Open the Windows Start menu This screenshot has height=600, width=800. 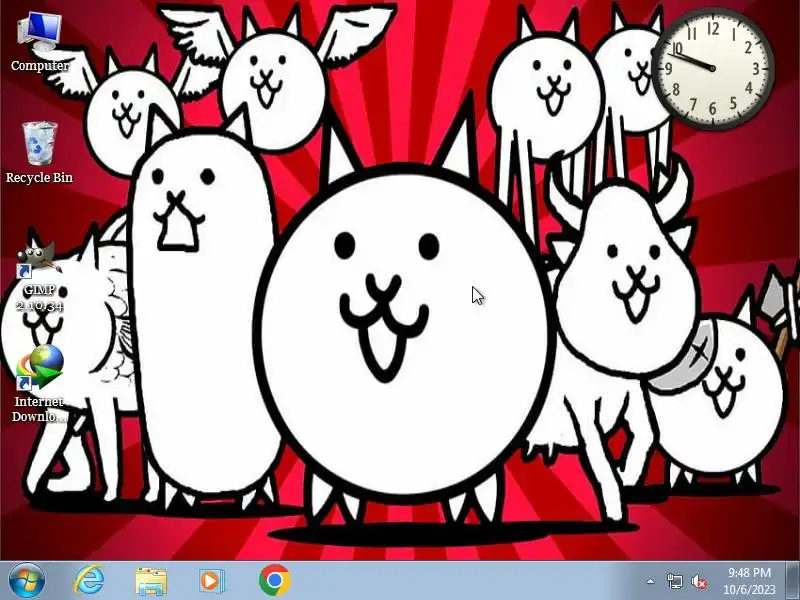coord(26,581)
